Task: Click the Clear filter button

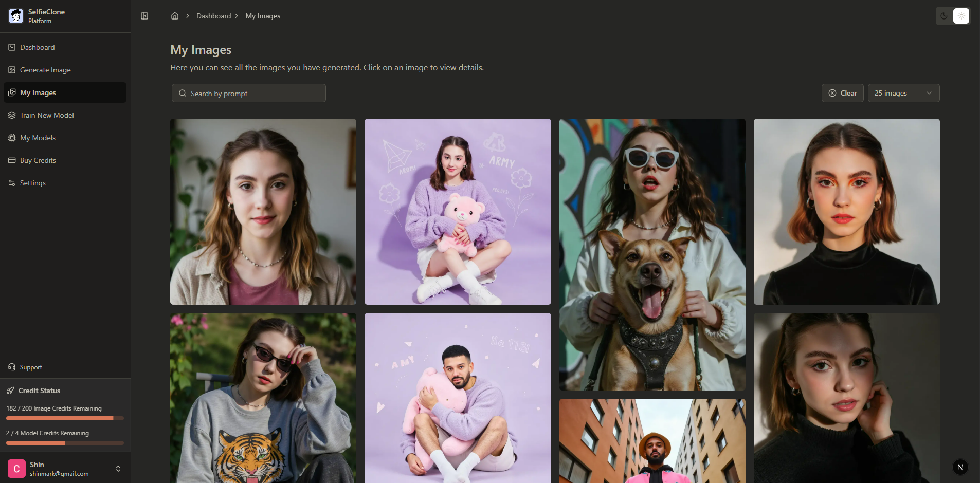Action: click(x=842, y=93)
